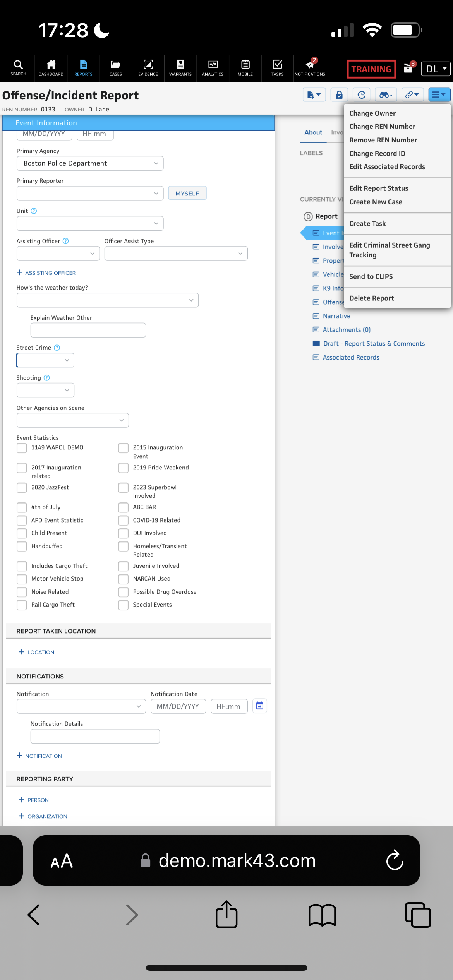Image resolution: width=453 pixels, height=980 pixels.
Task: Expand the Unit dropdown
Action: 90,223
